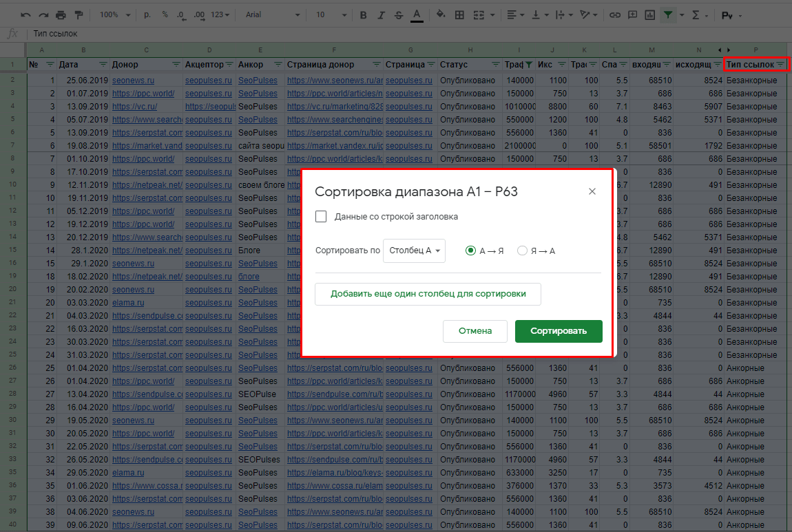
Task: Open the filter menu on 'Тип ссылок' header
Action: [x=780, y=65]
